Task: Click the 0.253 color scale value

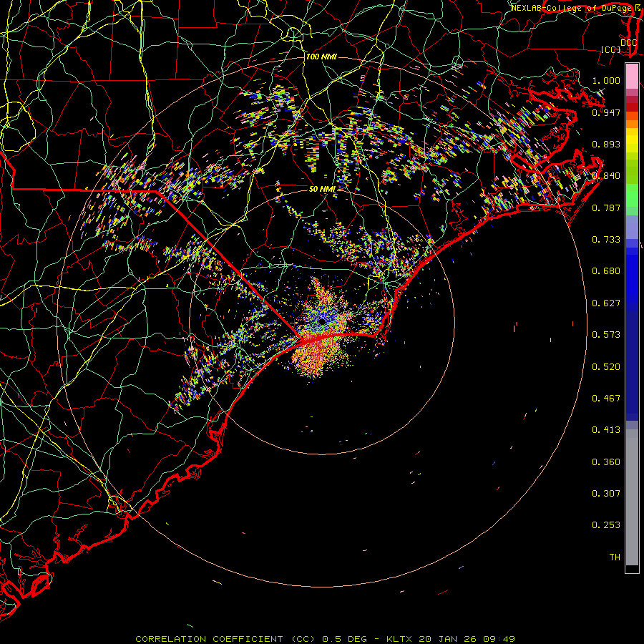Action: 606,525
